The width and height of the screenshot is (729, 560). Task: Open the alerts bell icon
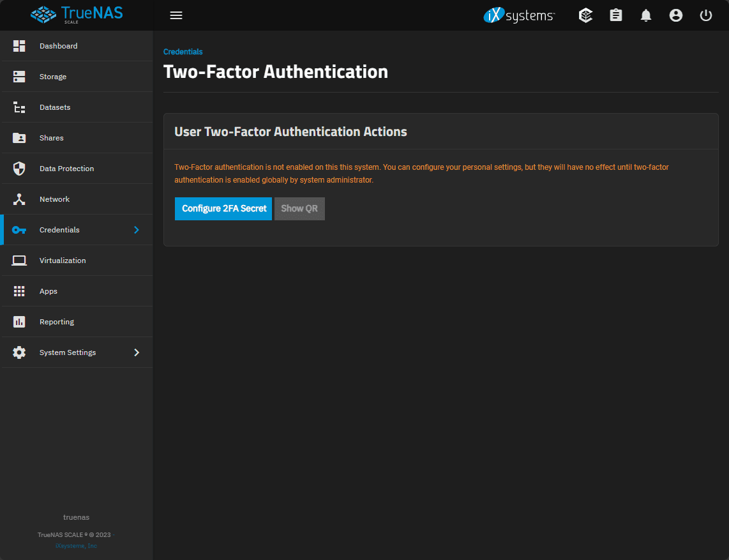[646, 15]
